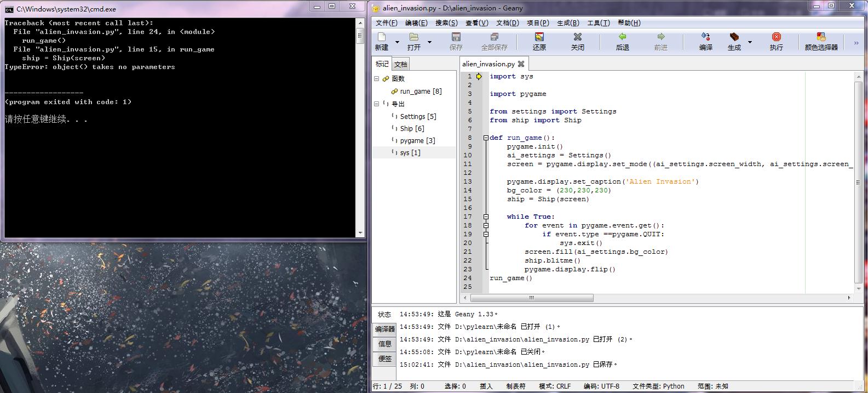This screenshot has height=393, width=868.
Task: Click the New file toolbar icon
Action: [382, 37]
